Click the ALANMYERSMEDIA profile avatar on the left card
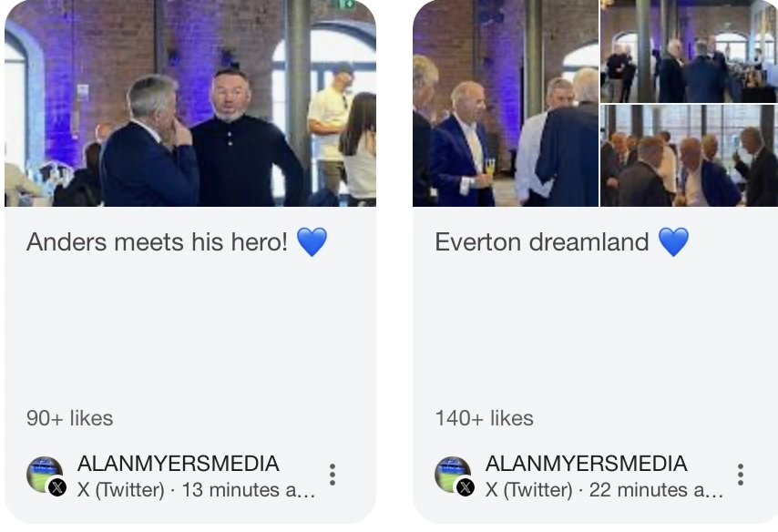Image resolution: width=778 pixels, height=532 pixels. click(x=44, y=475)
